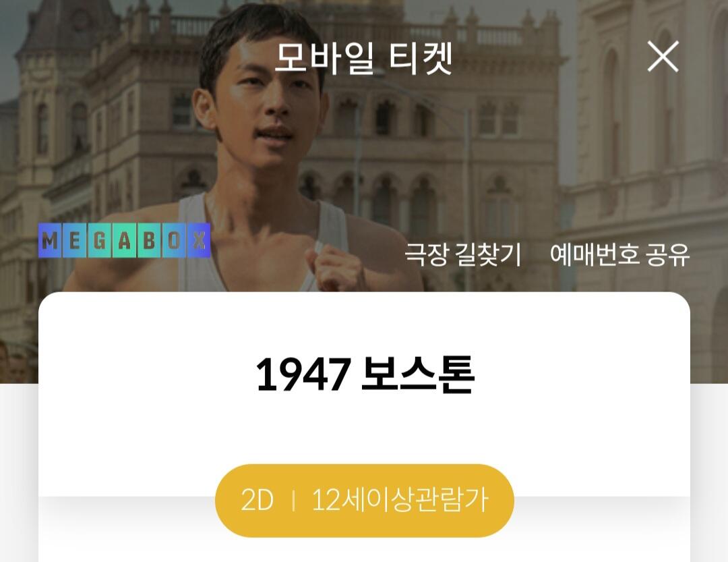
Task: Click the building in poster background
Action: tap(464, 140)
